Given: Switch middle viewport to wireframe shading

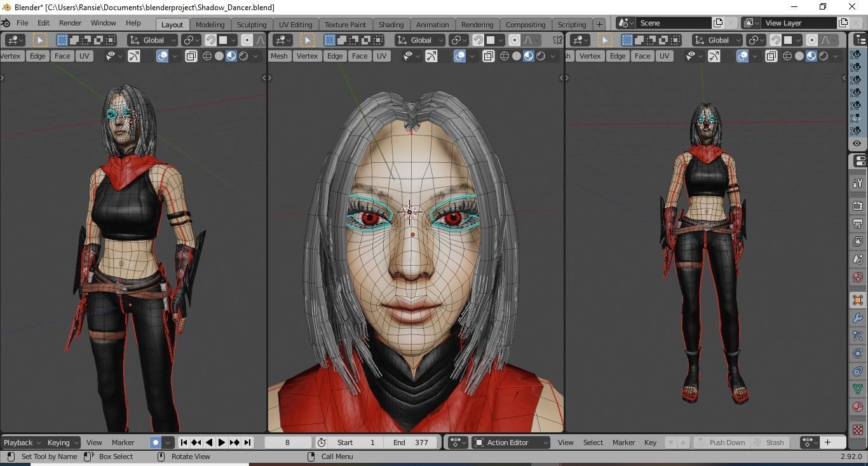Looking at the screenshot, I should (505, 56).
